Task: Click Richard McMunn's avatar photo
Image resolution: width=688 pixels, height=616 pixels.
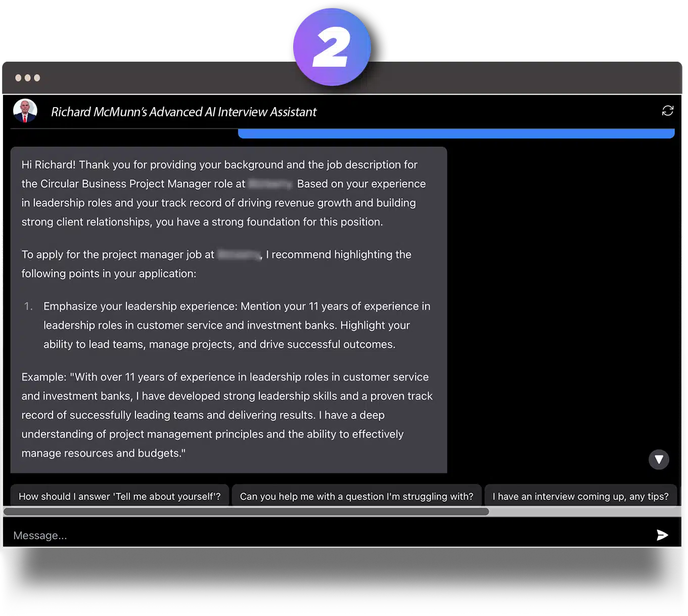Action: (x=25, y=111)
